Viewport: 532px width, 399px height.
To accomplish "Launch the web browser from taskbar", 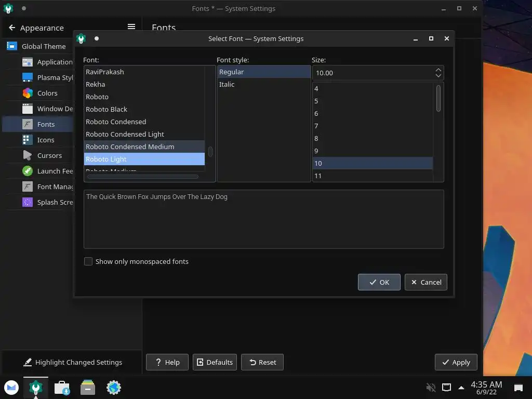I will pyautogui.click(x=114, y=388).
